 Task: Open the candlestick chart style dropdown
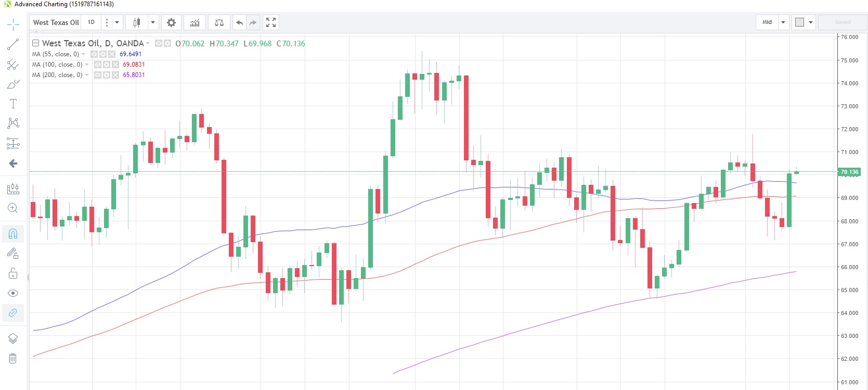[x=153, y=22]
